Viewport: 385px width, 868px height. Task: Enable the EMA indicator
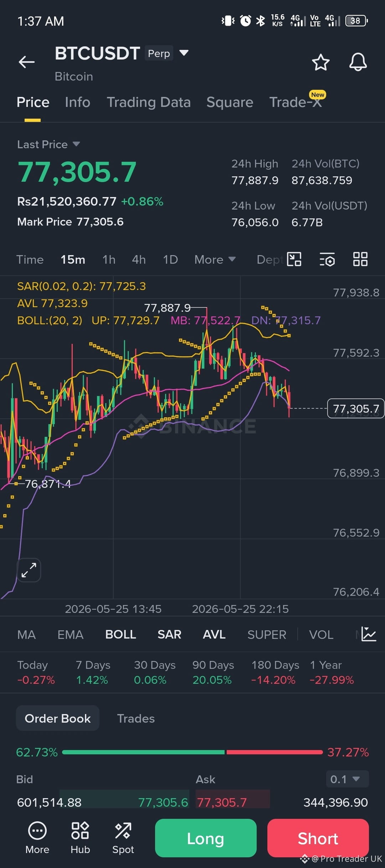click(x=70, y=635)
